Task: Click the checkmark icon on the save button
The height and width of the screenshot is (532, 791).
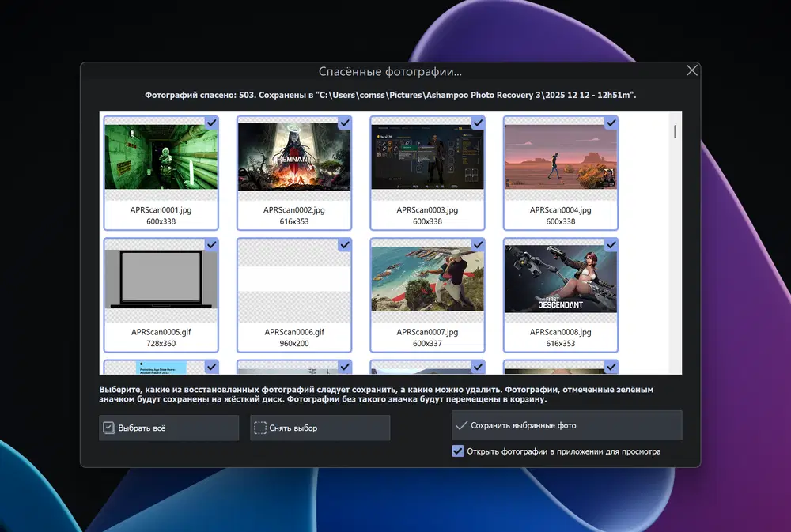Action: [x=460, y=425]
